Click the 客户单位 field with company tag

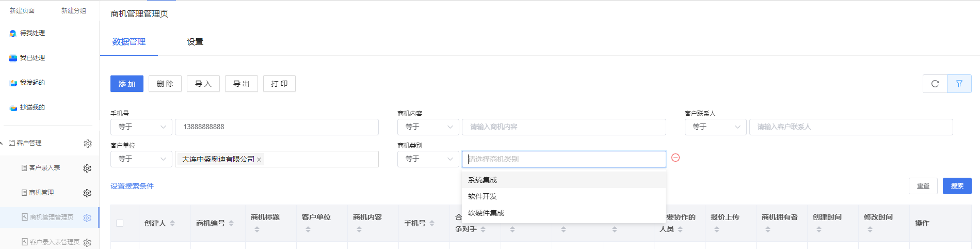tap(277, 159)
